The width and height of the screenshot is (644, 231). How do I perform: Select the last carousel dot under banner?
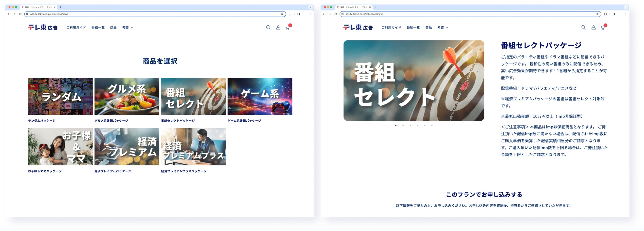(432, 125)
